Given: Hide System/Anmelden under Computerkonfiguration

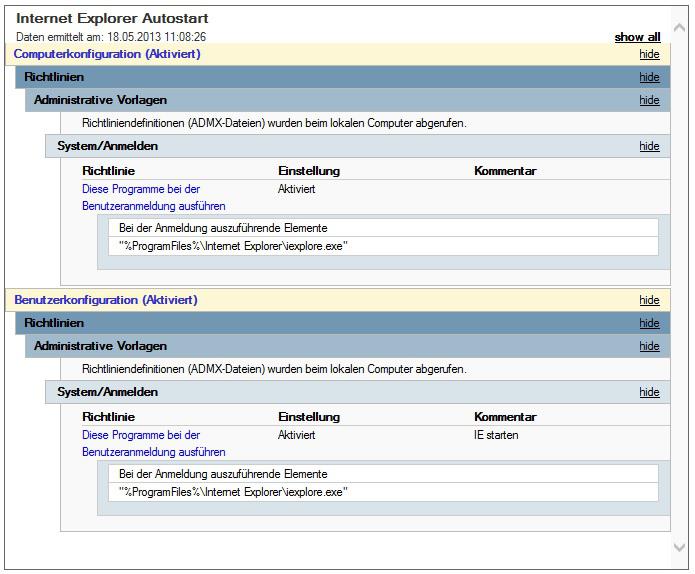Looking at the screenshot, I should pyautogui.click(x=649, y=146).
